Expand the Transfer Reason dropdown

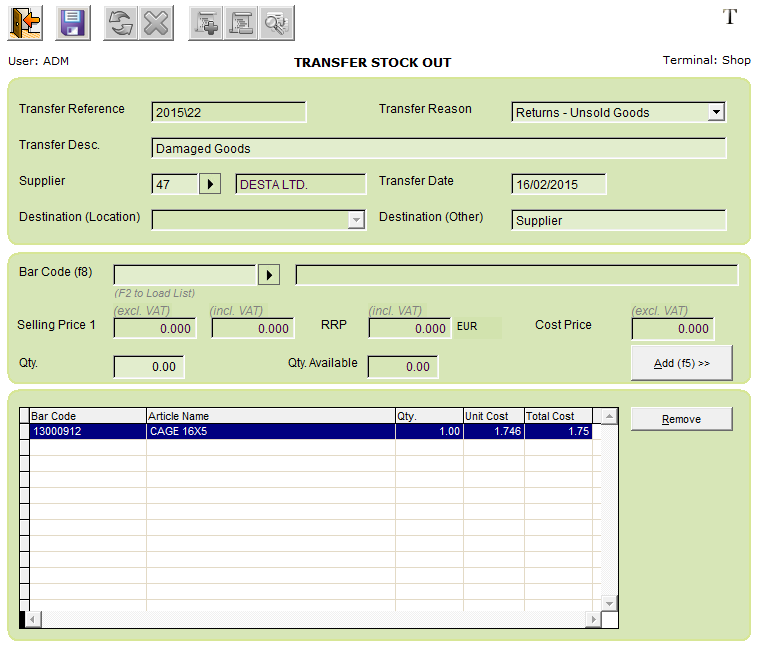point(716,112)
